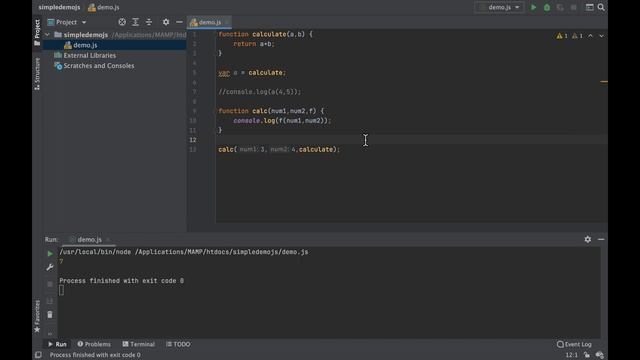Close the demo.js run tab
The width and height of the screenshot is (640, 360).
pos(108,240)
